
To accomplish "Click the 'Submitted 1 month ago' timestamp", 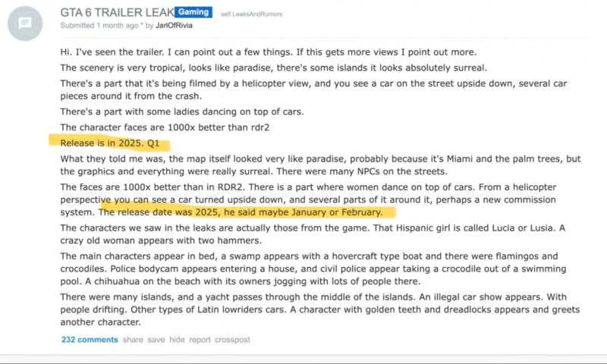I will 99,26.
